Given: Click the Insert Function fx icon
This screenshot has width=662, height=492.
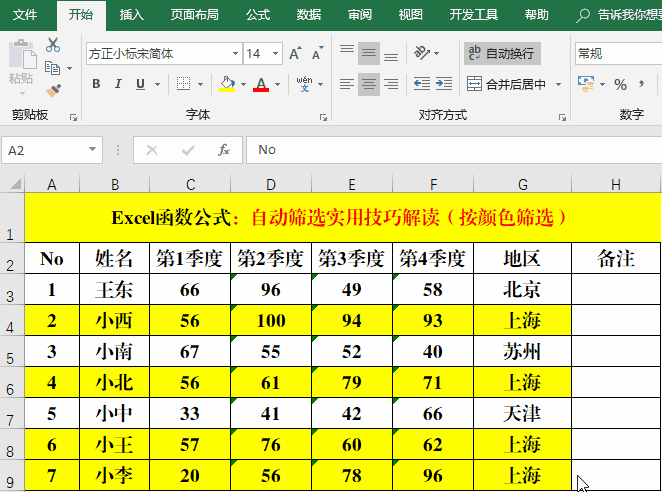Looking at the screenshot, I should pyautogui.click(x=224, y=150).
